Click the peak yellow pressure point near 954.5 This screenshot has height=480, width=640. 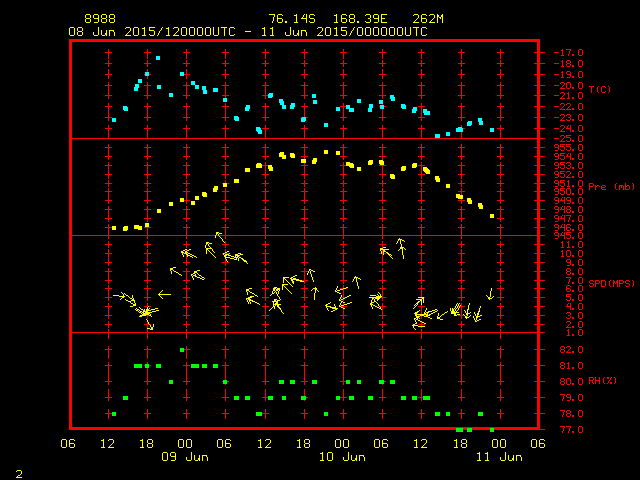326,152
